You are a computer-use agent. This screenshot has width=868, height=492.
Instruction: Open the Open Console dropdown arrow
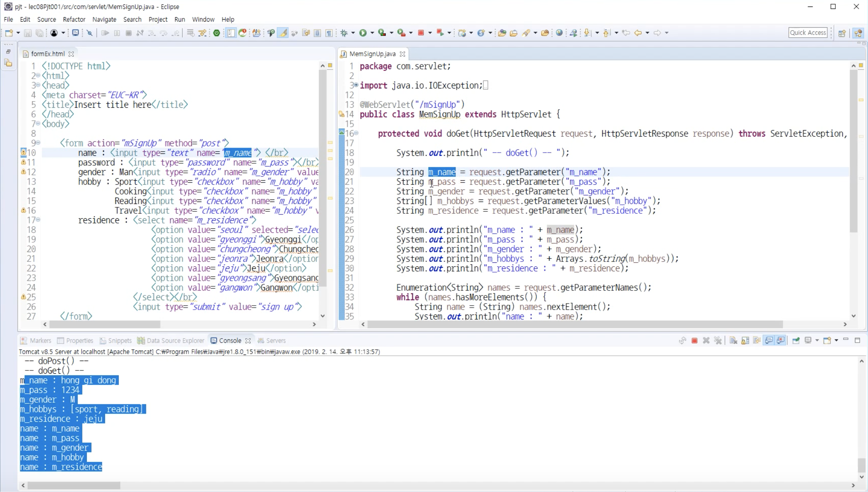coord(836,341)
